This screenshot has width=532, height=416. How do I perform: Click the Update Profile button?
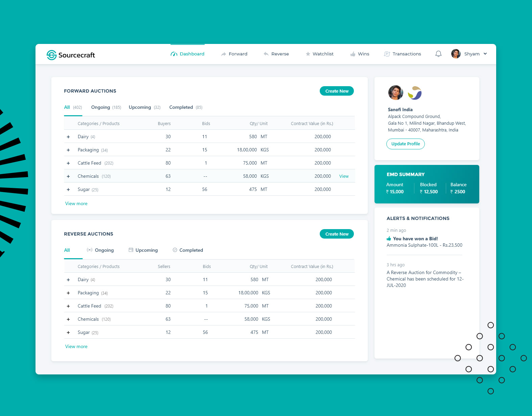click(406, 144)
